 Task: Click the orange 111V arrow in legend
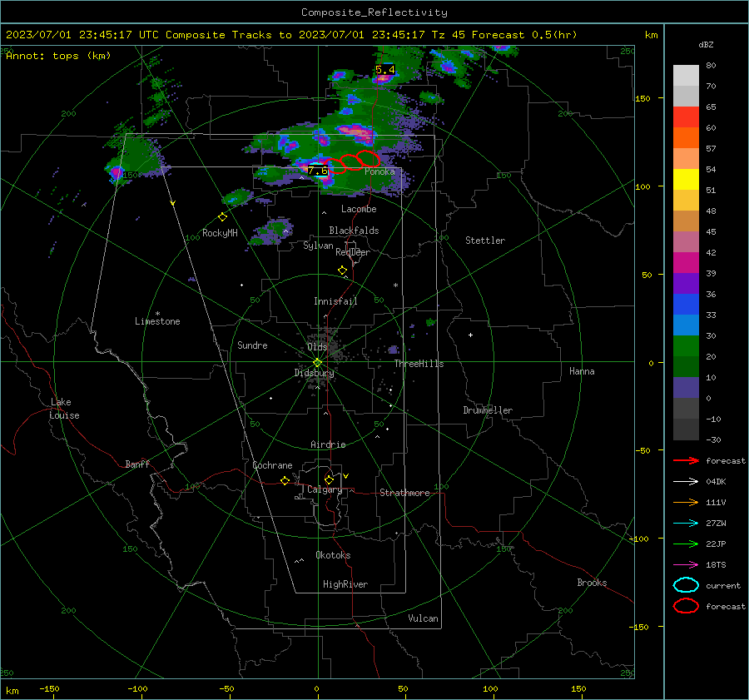[686, 502]
